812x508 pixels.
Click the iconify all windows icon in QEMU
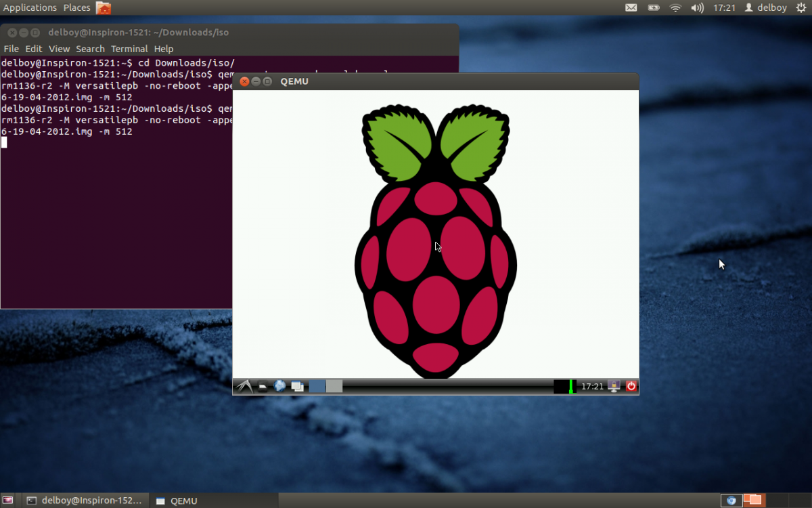point(297,387)
